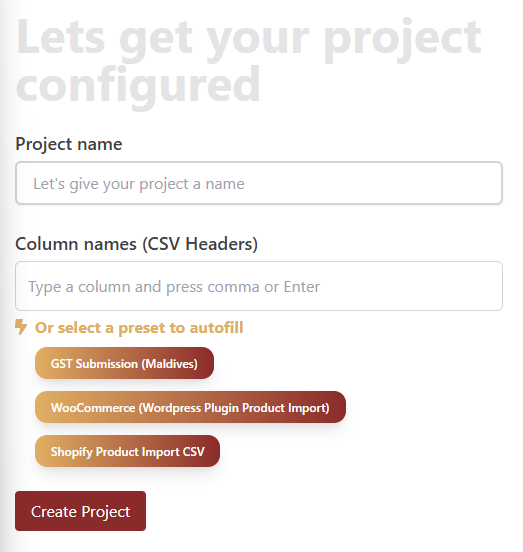This screenshot has width=523, height=552.
Task: Choose the WooCommerce Wordpress Plugin Product Import preset
Action: [x=190, y=407]
